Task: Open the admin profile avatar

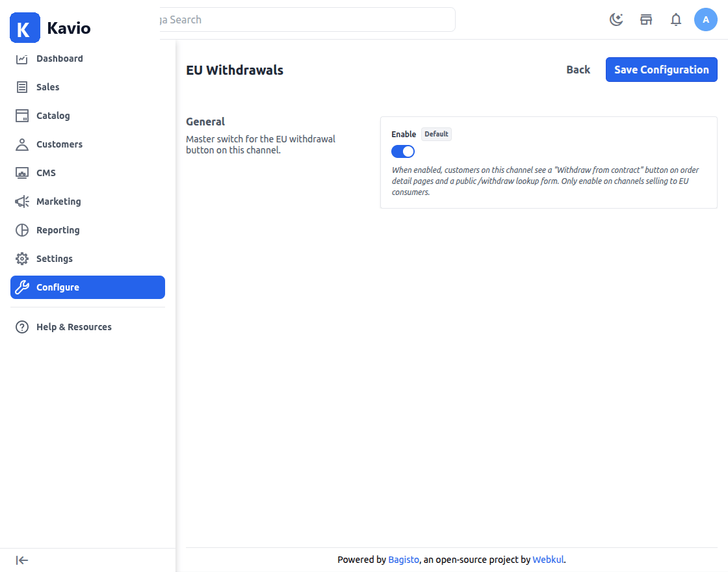Action: click(x=706, y=19)
